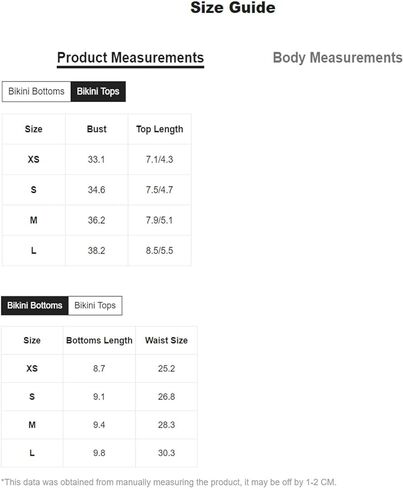Click the Top Length column header

tap(160, 129)
